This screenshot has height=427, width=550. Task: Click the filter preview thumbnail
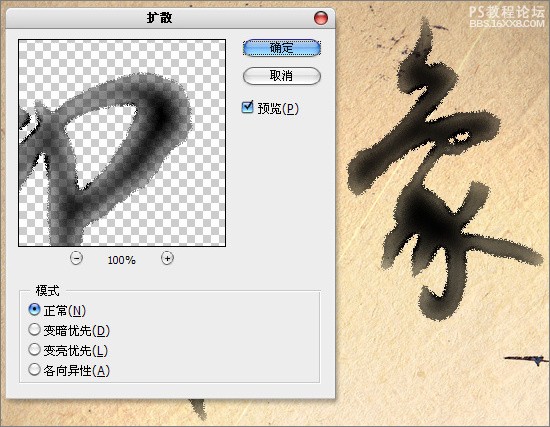[x=122, y=143]
